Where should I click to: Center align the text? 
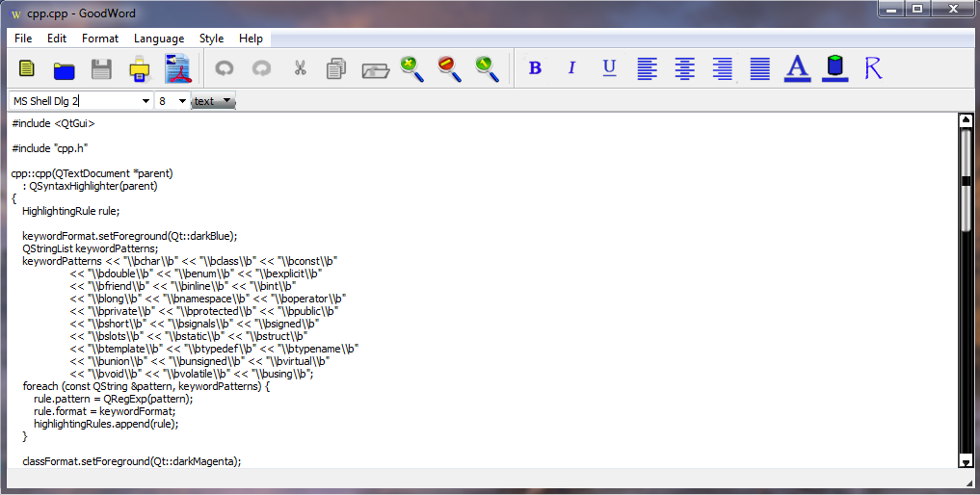tap(685, 68)
